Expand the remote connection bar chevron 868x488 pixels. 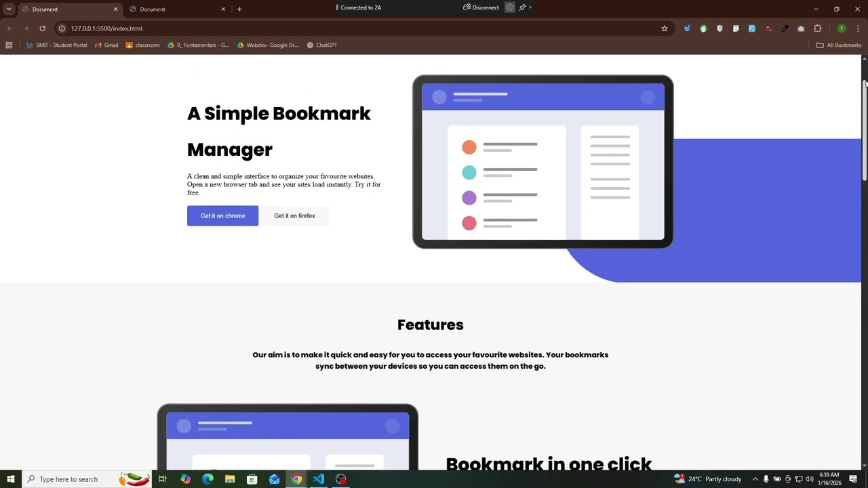[x=530, y=7]
